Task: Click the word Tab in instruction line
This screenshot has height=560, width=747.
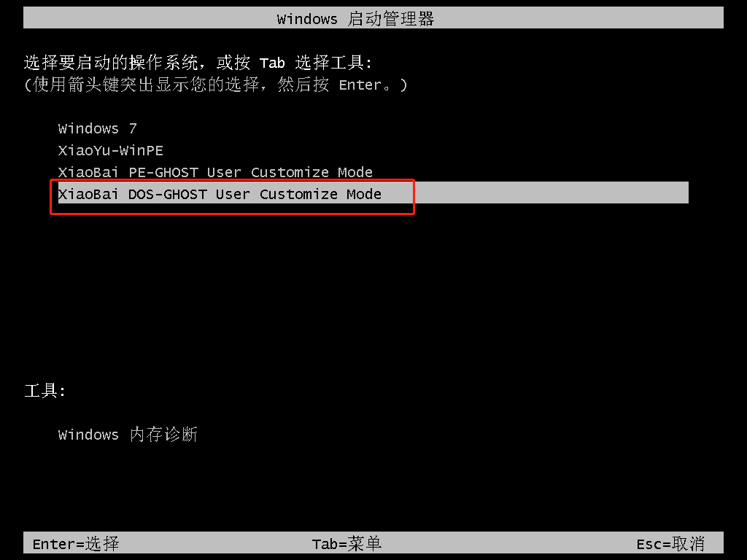Action: click(x=272, y=63)
